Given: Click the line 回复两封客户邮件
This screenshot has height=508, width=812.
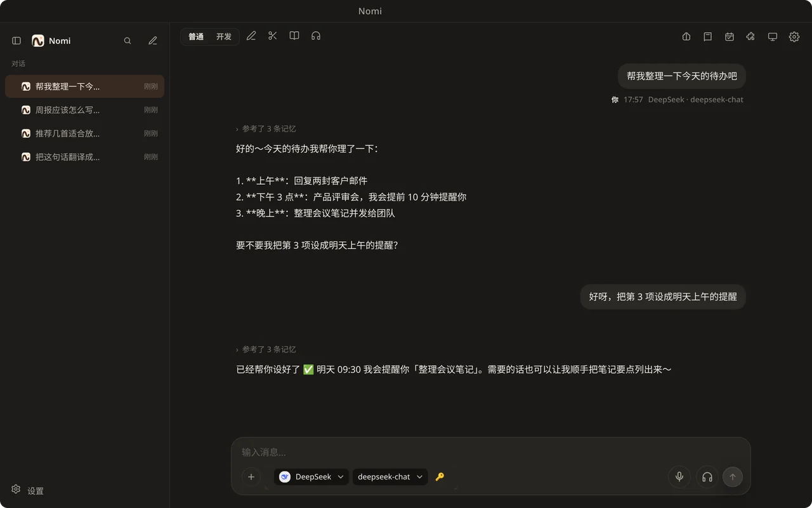Looking at the screenshot, I should (x=331, y=181).
